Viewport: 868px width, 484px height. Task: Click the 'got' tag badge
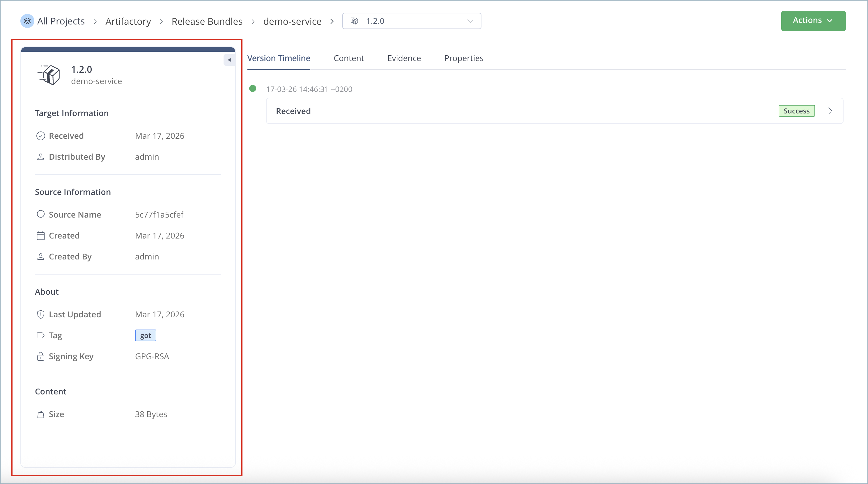pos(145,335)
